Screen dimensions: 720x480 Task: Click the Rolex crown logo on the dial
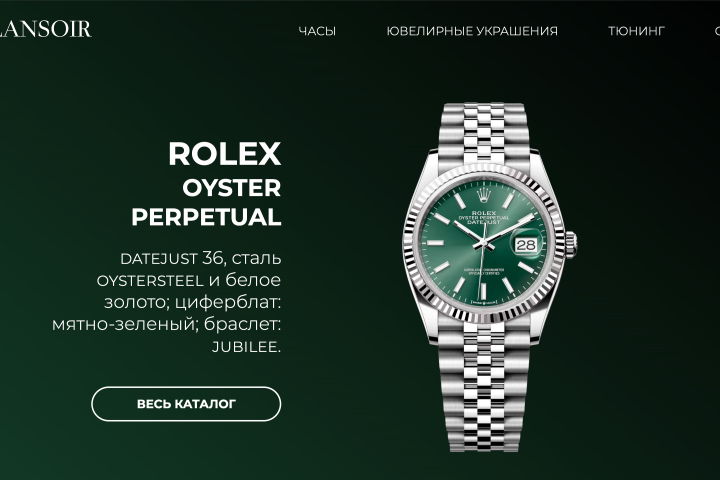click(483, 194)
